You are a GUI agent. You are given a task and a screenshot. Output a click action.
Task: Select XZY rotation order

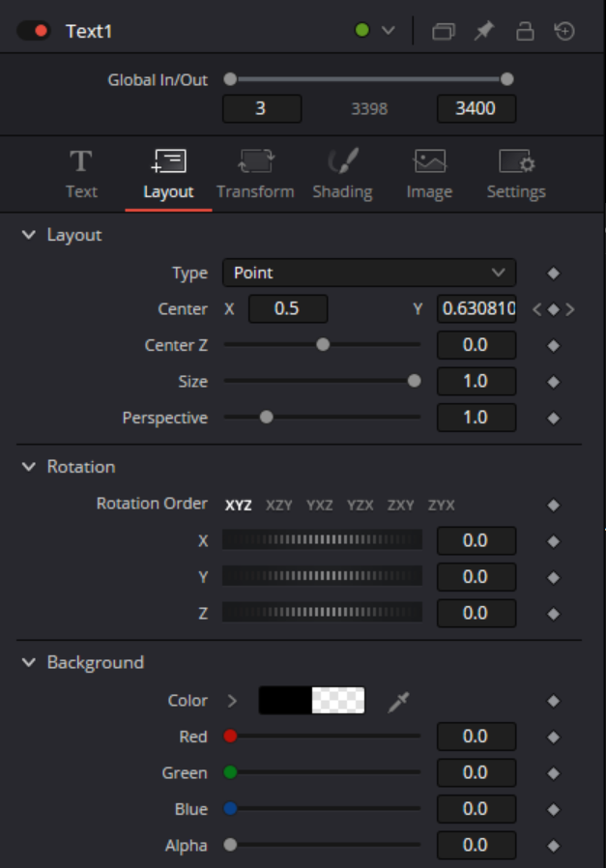click(x=279, y=505)
